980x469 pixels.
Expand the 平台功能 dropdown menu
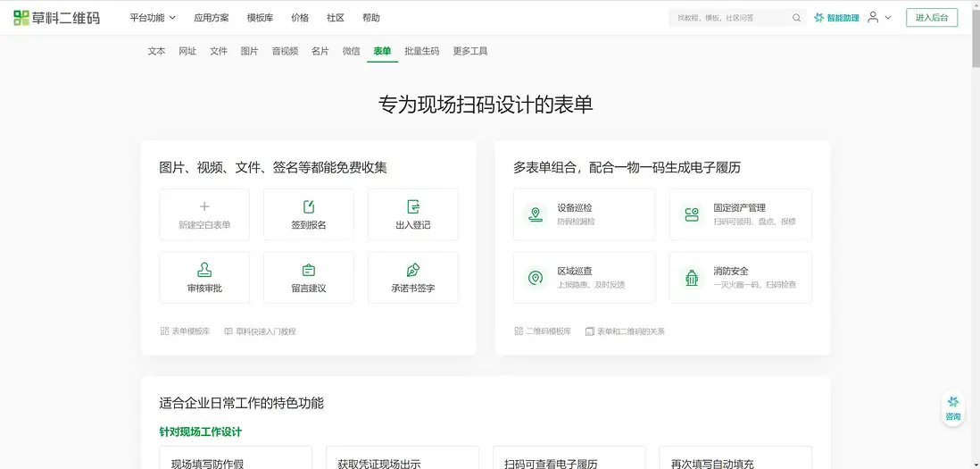pos(153,18)
